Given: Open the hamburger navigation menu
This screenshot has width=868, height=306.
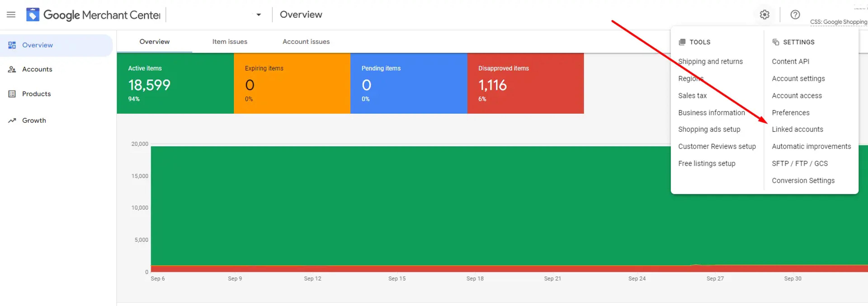Looking at the screenshot, I should [11, 14].
